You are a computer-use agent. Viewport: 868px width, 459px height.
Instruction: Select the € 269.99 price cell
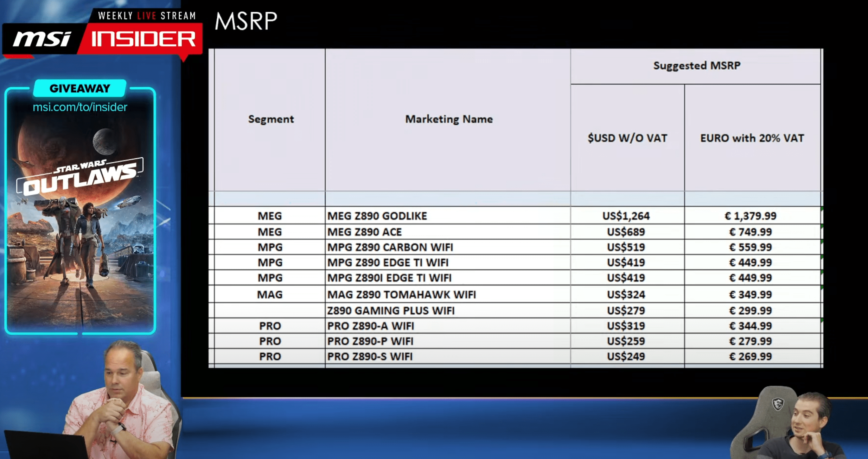752,356
